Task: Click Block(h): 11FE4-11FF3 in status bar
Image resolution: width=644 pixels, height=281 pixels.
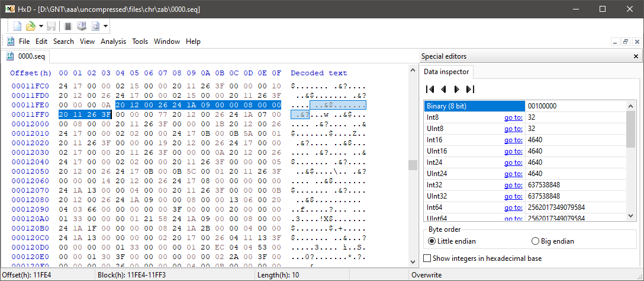Action: tap(132, 274)
